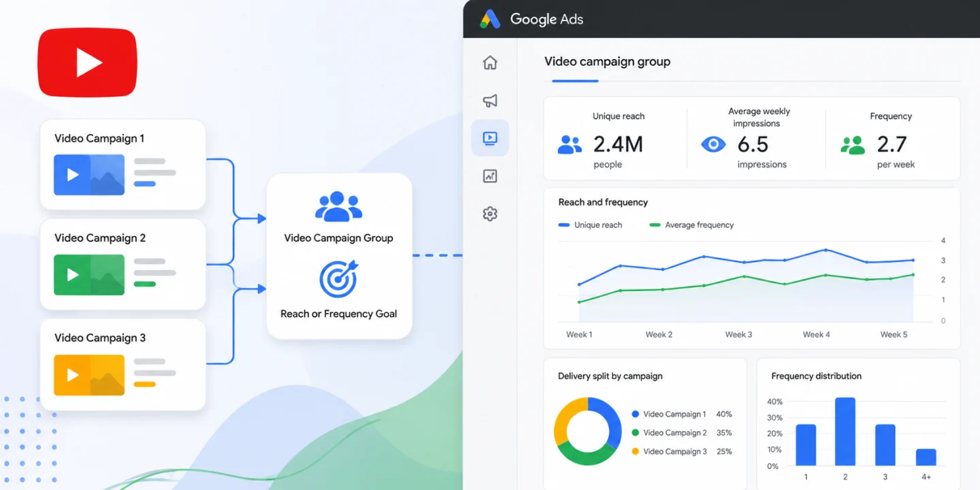Toggle the Unique reach legend entry
980x490 pixels.
click(590, 225)
